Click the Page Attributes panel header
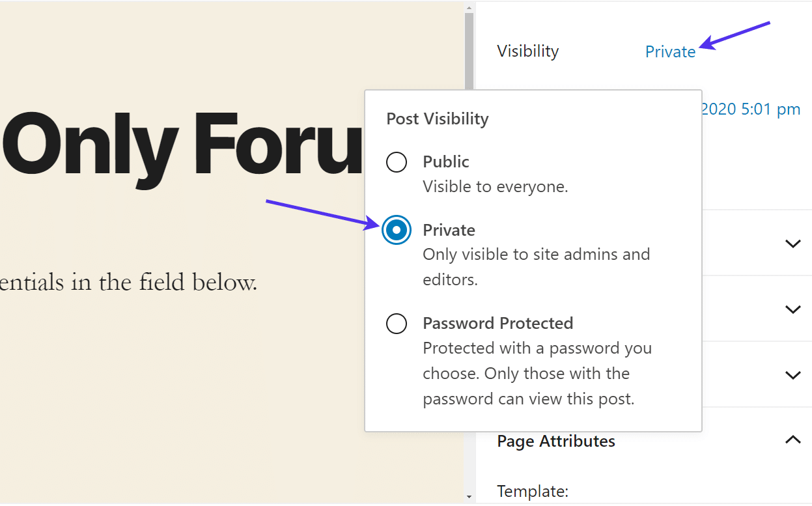The image size is (812, 506). [555, 441]
